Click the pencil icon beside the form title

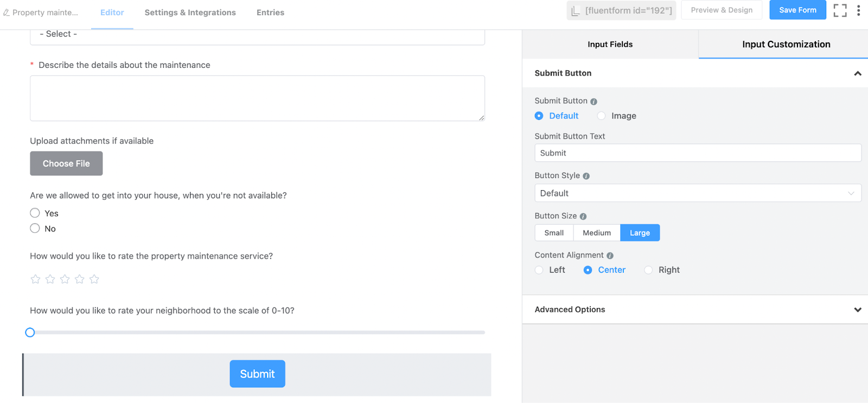click(x=7, y=12)
